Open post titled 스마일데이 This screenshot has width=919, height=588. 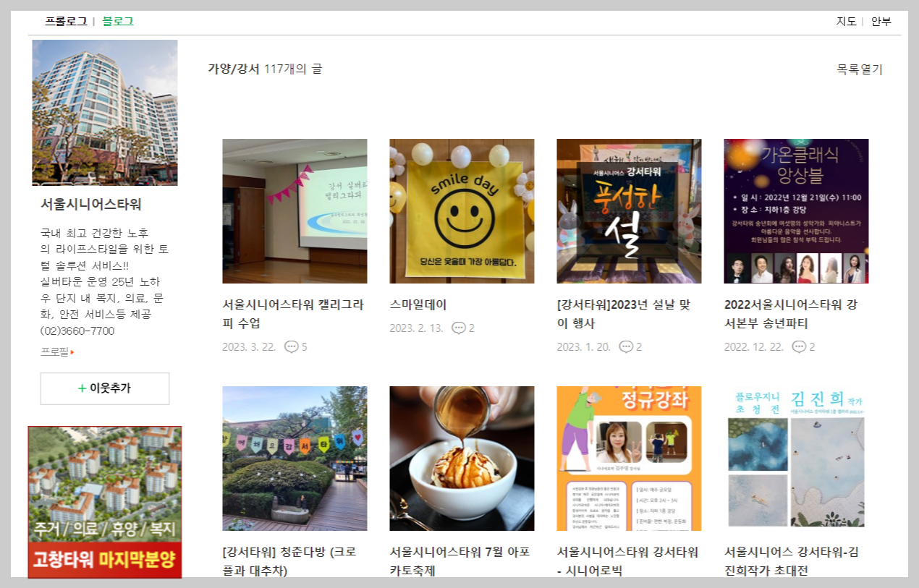418,304
